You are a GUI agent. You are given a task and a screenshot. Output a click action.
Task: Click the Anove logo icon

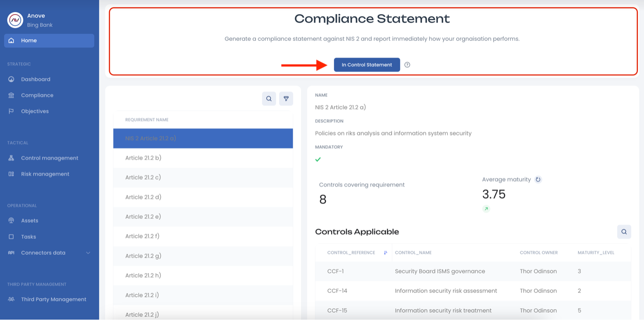point(15,20)
